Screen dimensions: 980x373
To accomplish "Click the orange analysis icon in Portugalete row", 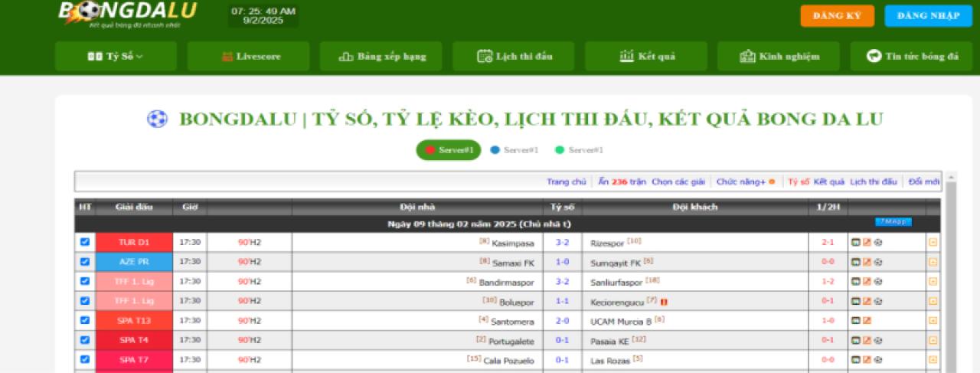I will coord(867,340).
